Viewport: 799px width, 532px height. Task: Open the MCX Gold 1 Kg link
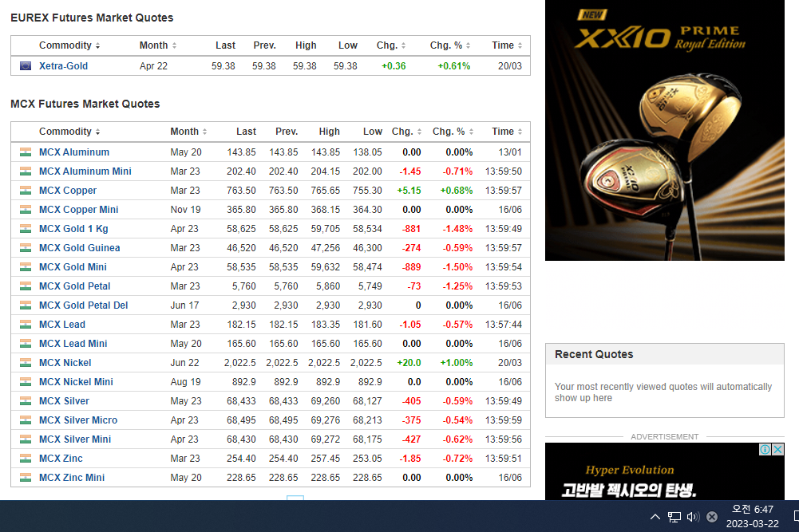[x=73, y=229]
